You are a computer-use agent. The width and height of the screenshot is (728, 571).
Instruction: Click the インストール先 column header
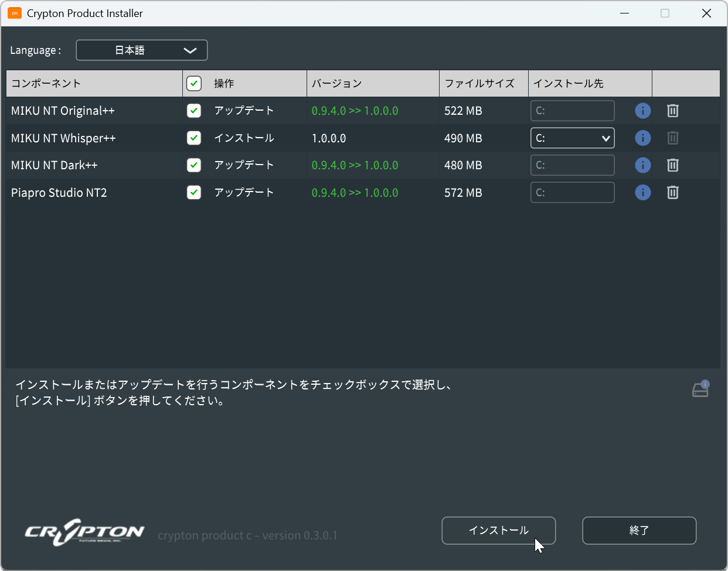point(590,83)
